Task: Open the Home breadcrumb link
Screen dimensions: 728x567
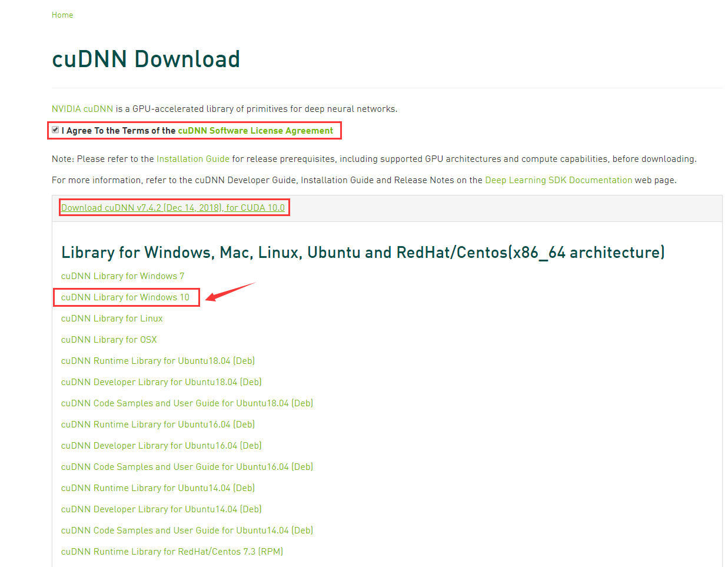Action: click(x=62, y=15)
